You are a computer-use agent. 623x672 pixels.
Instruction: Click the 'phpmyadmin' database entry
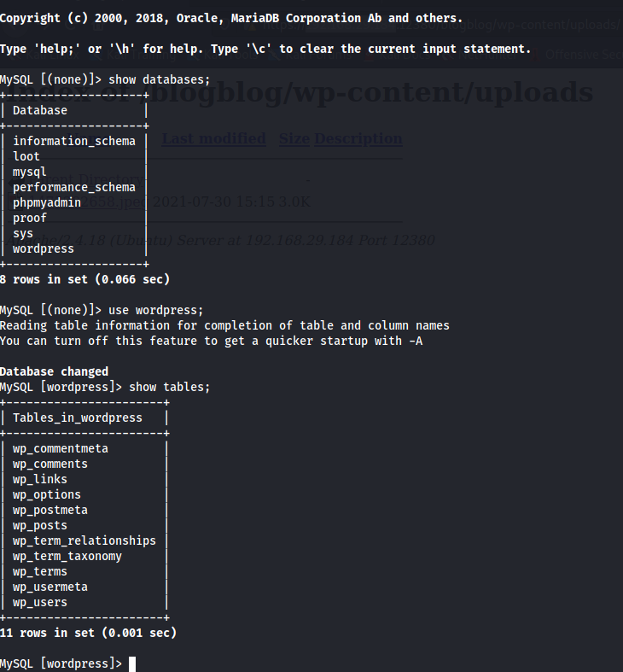[47, 202]
